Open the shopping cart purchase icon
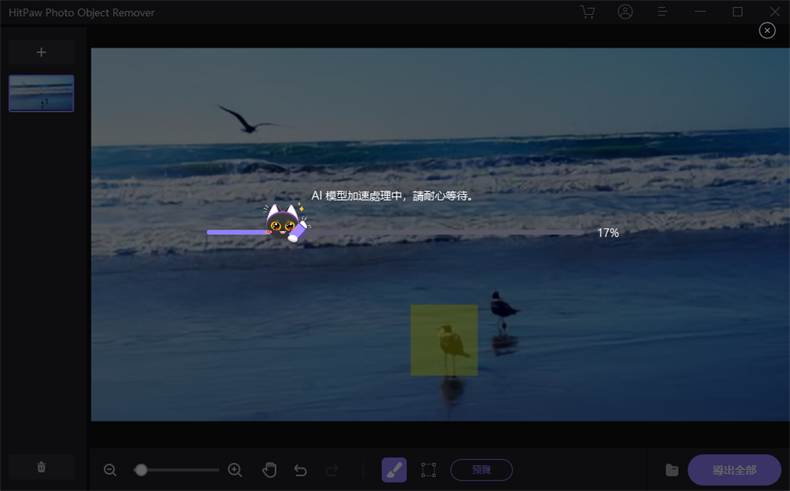The width and height of the screenshot is (790, 491). point(587,12)
